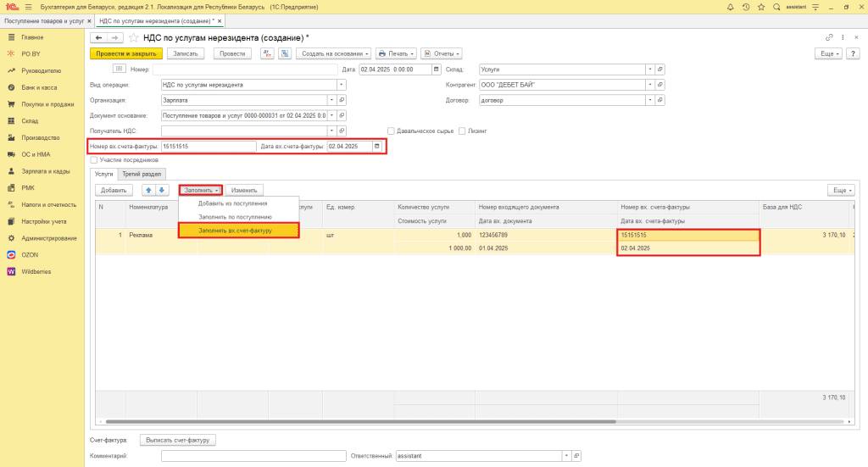The height and width of the screenshot is (467, 868).
Task: Click into the Комментарий input field
Action: (x=251, y=456)
